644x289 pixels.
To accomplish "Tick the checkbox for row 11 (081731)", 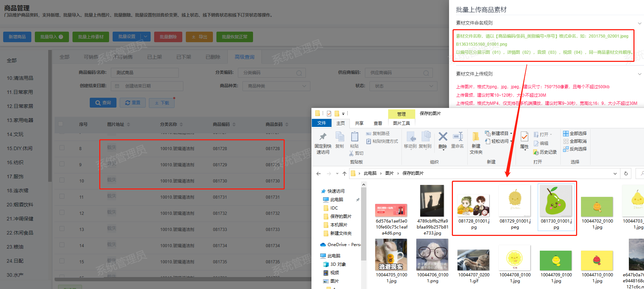I will coord(62,196).
